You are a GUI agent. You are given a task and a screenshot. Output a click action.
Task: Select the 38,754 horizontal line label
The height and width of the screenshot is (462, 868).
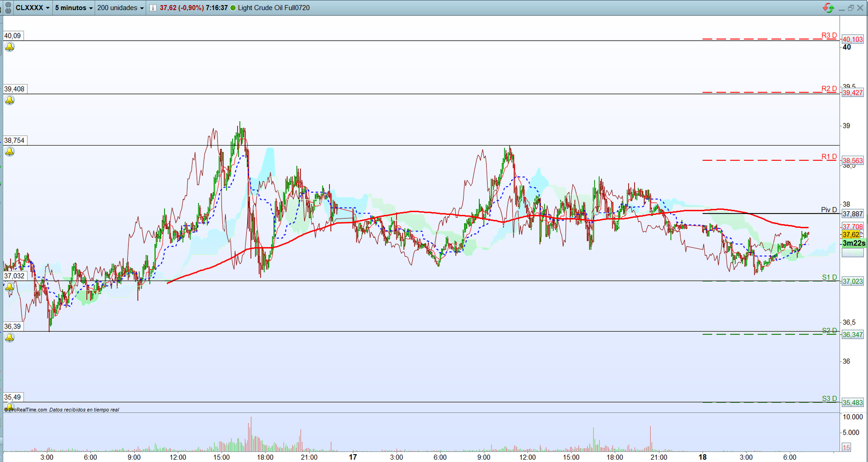coord(14,140)
